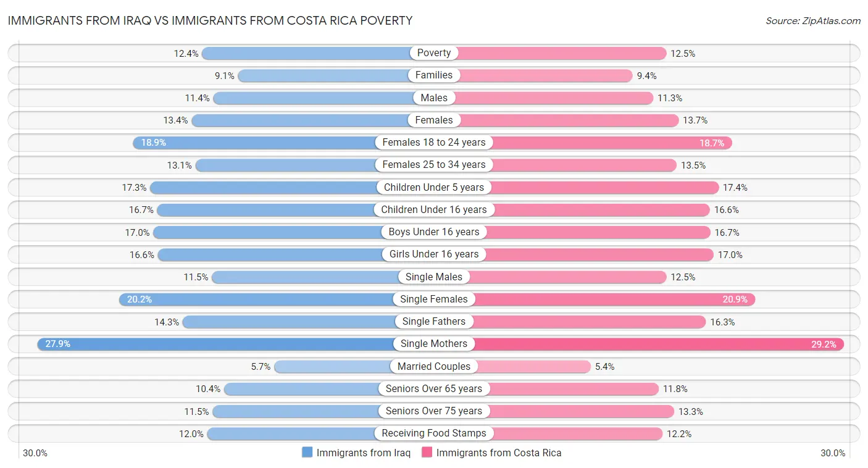Screen dimensions: 868x468
Task: Click the pink Immigrants from Costa Rica legend swatch
Action: coord(427,453)
